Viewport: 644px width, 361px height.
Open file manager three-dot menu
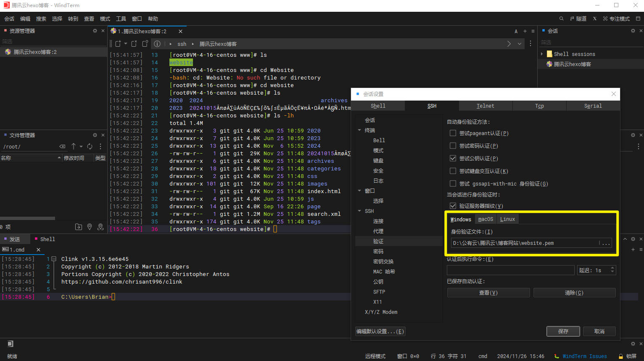pos(100,146)
